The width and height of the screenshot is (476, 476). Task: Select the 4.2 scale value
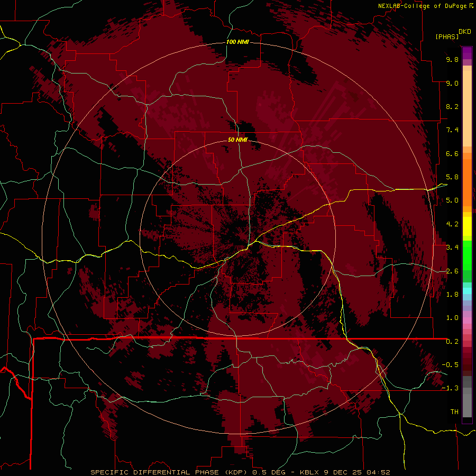pyautogui.click(x=452, y=224)
